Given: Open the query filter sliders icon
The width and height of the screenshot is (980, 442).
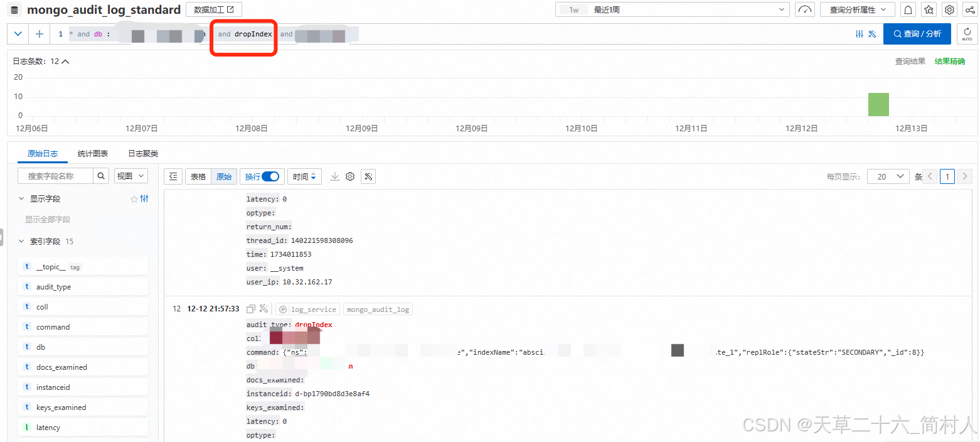Looking at the screenshot, I should [860, 34].
